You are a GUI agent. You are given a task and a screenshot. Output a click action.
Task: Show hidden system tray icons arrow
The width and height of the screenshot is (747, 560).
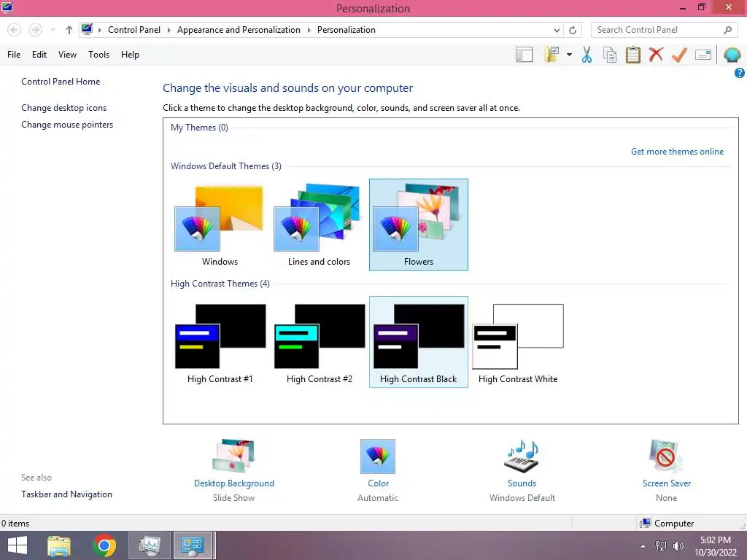point(643,546)
